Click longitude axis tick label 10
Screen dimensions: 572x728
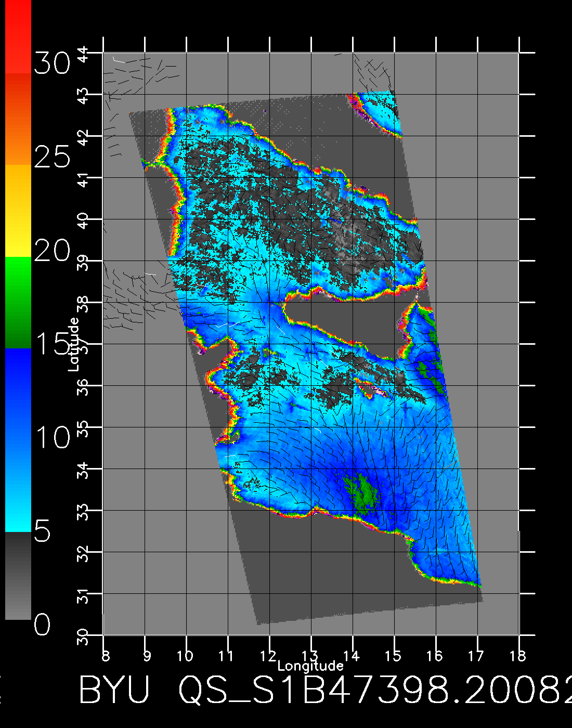click(185, 655)
